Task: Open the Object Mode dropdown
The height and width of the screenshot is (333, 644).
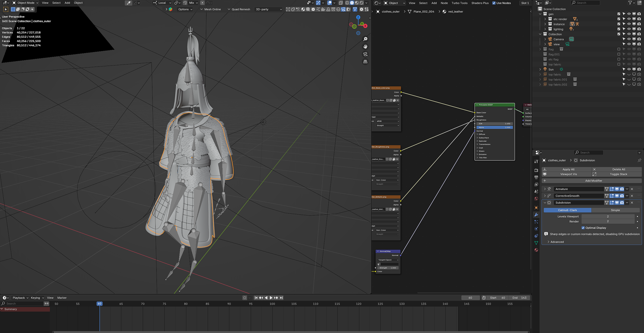Action: coord(25,3)
